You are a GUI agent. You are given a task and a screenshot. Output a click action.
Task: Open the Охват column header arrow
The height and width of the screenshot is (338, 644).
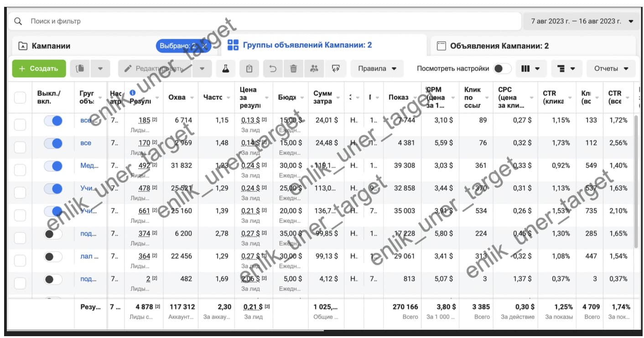pyautogui.click(x=192, y=97)
